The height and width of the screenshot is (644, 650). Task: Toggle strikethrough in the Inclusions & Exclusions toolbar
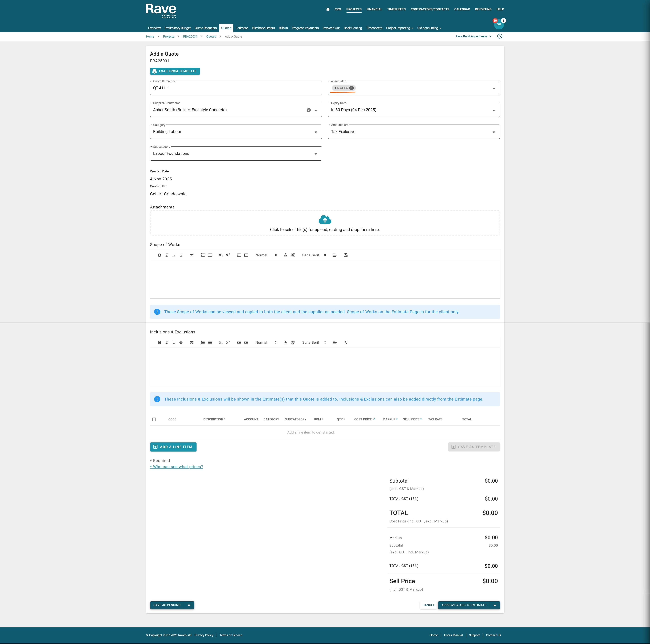pos(181,343)
